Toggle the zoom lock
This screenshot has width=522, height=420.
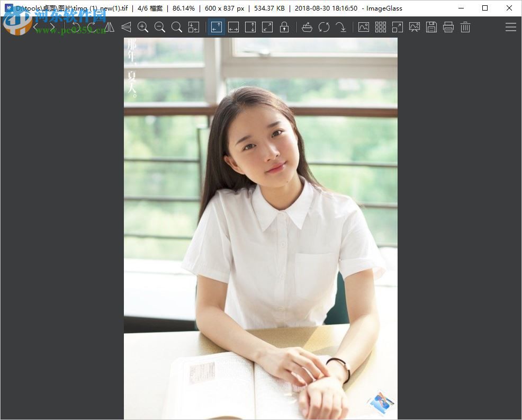pyautogui.click(x=284, y=27)
